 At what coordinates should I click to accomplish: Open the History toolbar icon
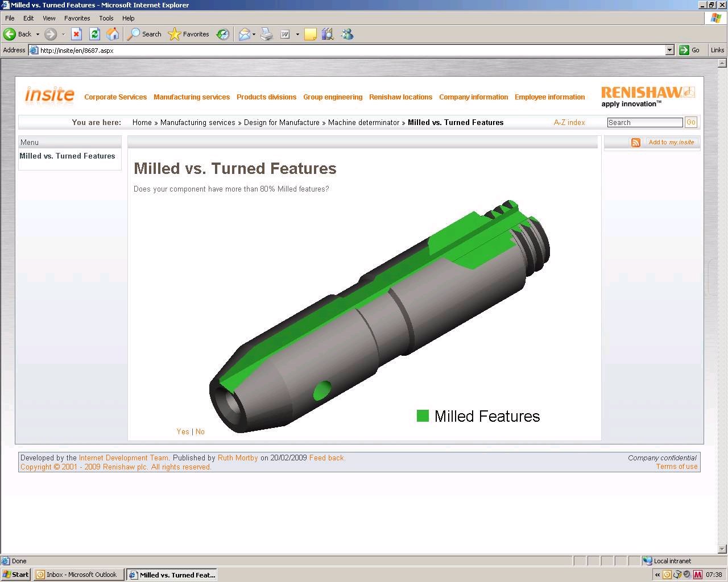[223, 34]
